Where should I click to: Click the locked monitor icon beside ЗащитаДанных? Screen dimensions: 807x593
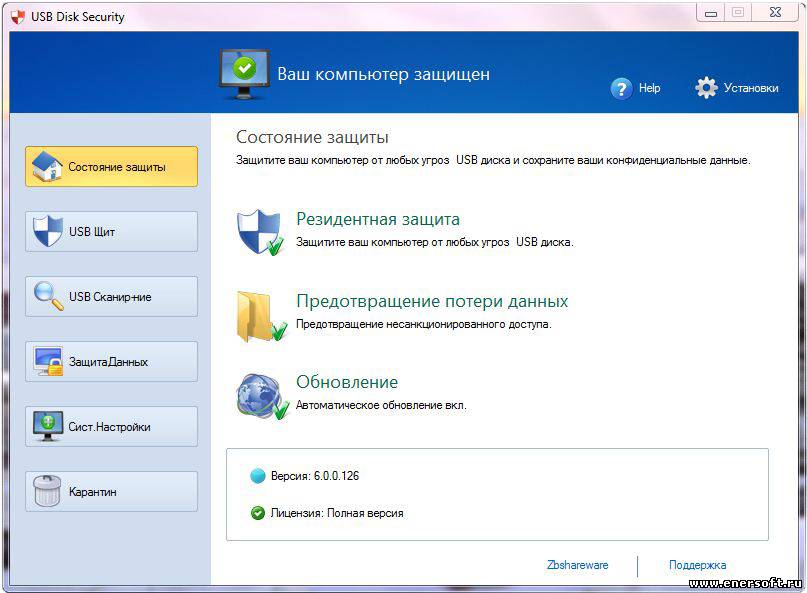click(x=48, y=361)
